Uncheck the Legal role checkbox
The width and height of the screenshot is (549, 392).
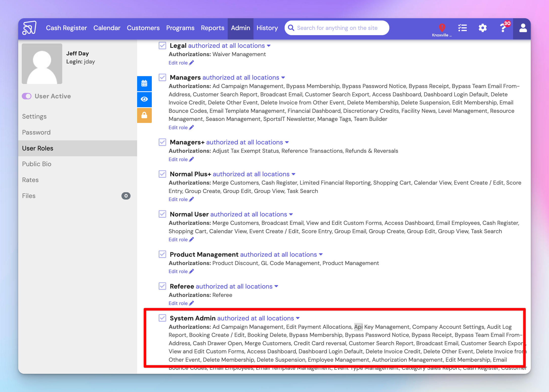pyautogui.click(x=162, y=46)
